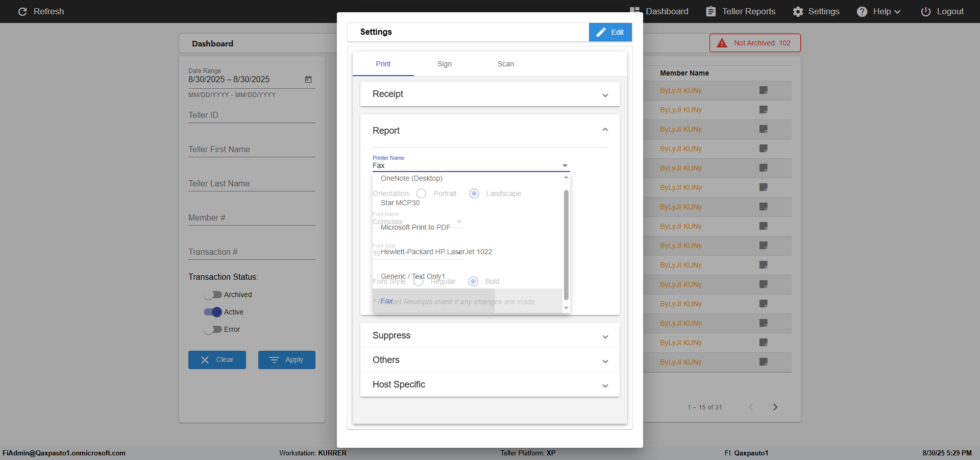The height and width of the screenshot is (460, 980).
Task: Click the Edit button in Settings
Action: coord(610,32)
